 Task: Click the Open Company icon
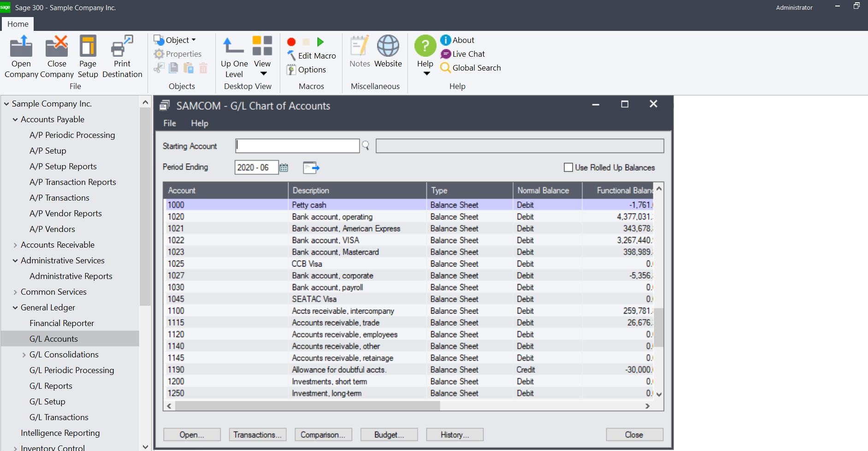tap(21, 46)
